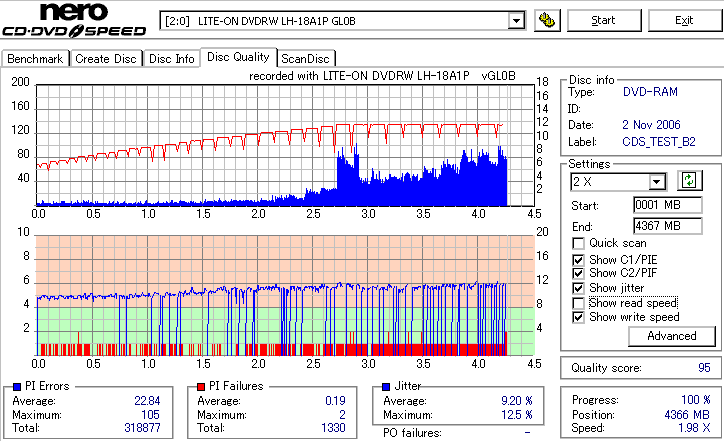Click the Start button
Screen dimensions: 724x441
click(604, 21)
